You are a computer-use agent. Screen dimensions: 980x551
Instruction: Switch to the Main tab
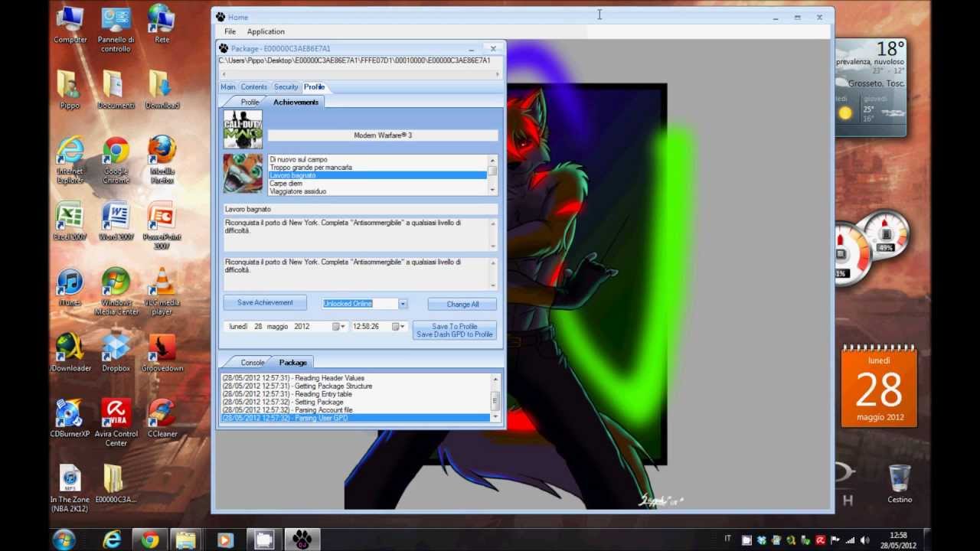point(228,87)
